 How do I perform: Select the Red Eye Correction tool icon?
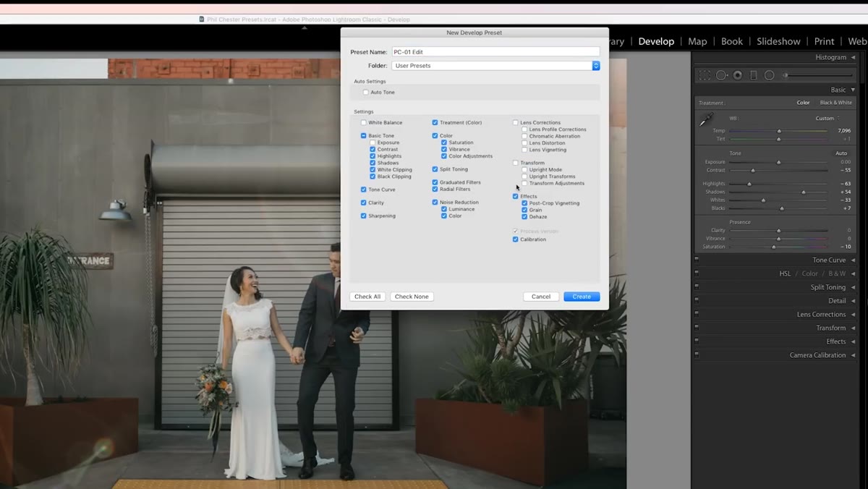click(738, 75)
